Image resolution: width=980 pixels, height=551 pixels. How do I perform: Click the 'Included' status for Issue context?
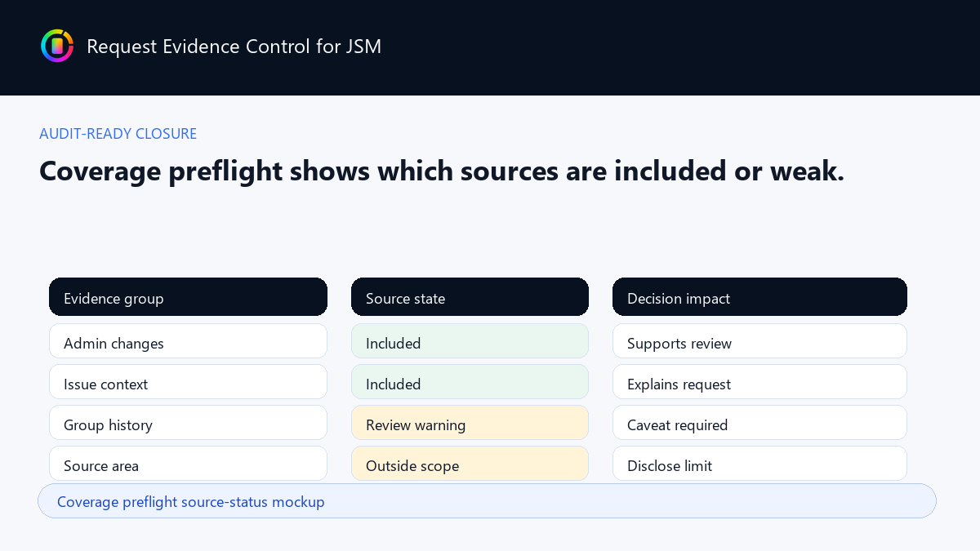click(470, 382)
